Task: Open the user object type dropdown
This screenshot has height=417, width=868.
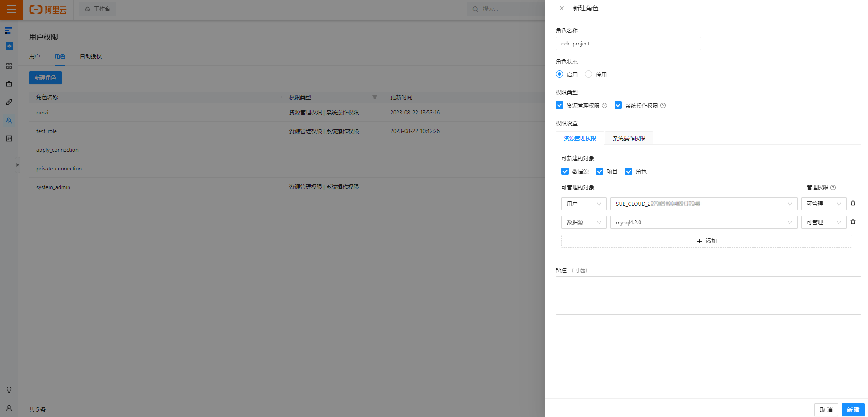Action: coord(584,204)
